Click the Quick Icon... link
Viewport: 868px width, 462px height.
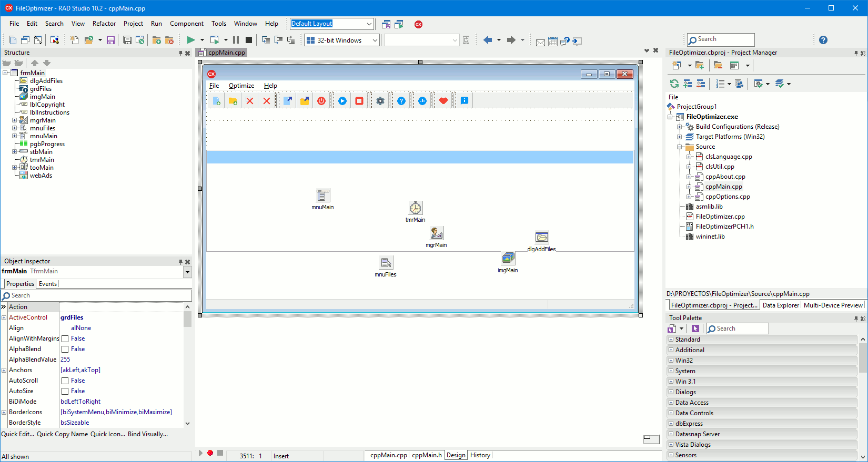(x=108, y=434)
